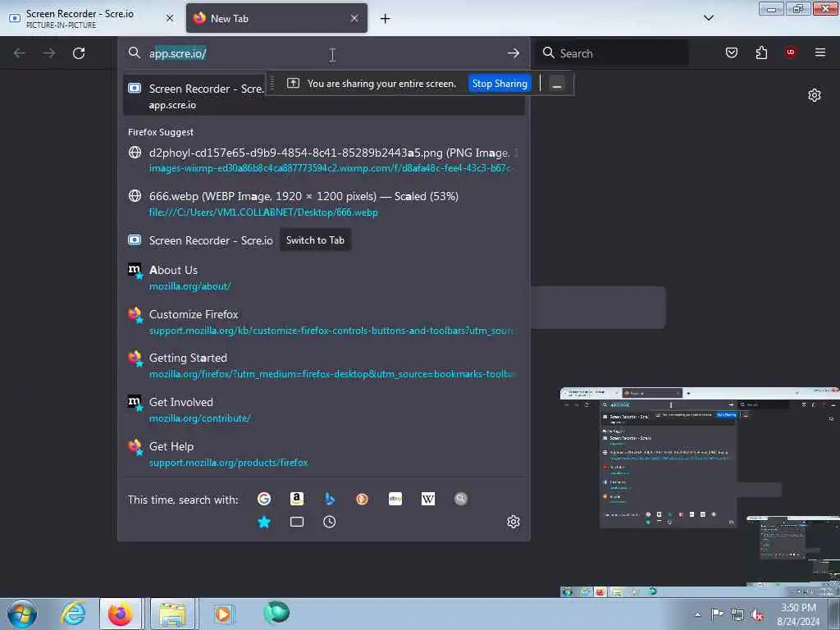Open Get Help suggestion
The width and height of the screenshot is (840, 630).
pyautogui.click(x=323, y=454)
